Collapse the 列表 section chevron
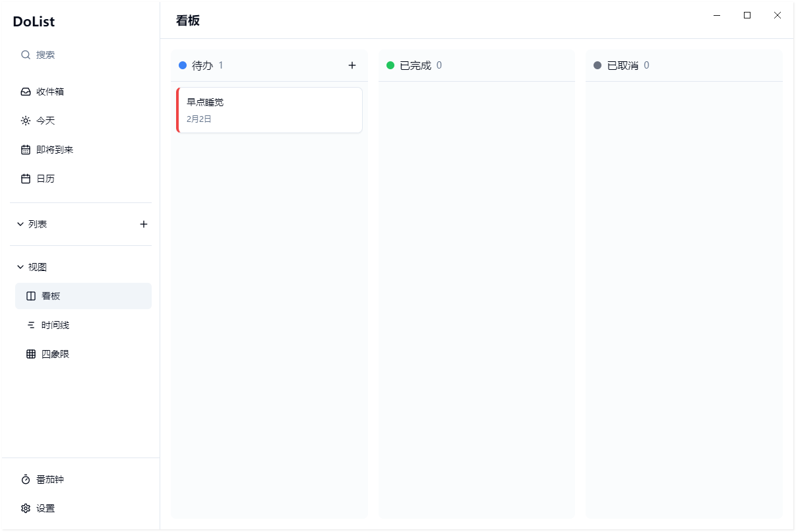The image size is (796, 532). [x=20, y=223]
